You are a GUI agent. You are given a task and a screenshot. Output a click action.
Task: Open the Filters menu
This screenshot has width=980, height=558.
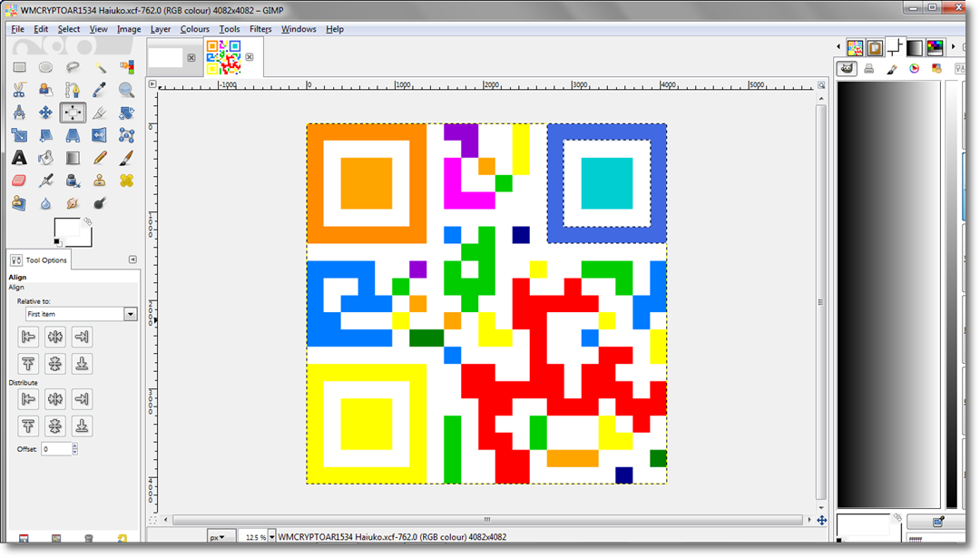tap(260, 29)
